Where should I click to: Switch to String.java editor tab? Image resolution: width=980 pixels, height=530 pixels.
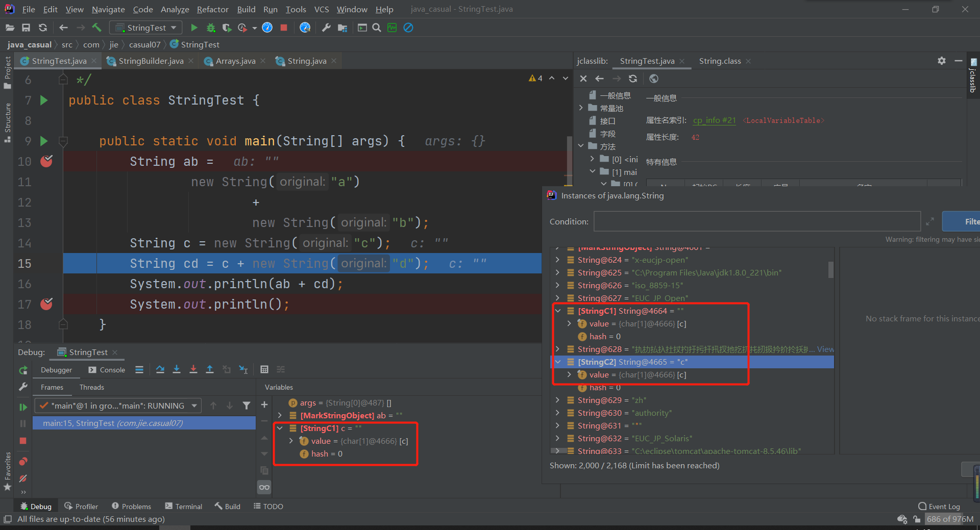pos(307,61)
